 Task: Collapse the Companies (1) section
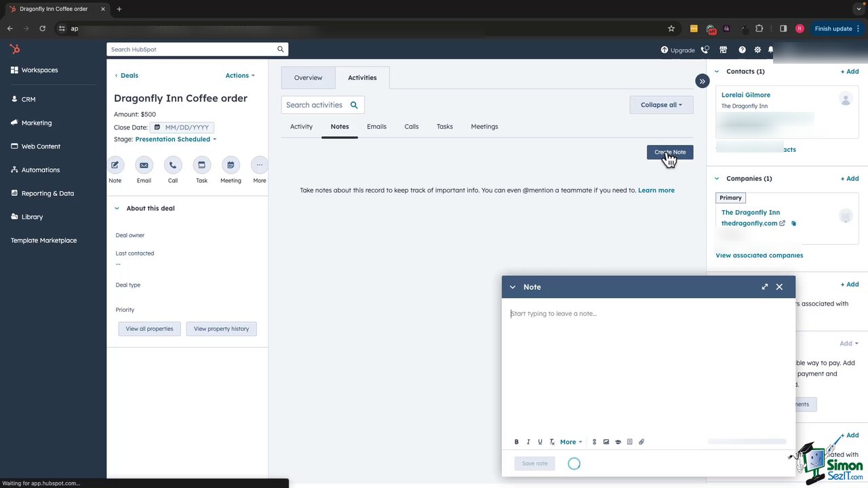click(x=717, y=178)
